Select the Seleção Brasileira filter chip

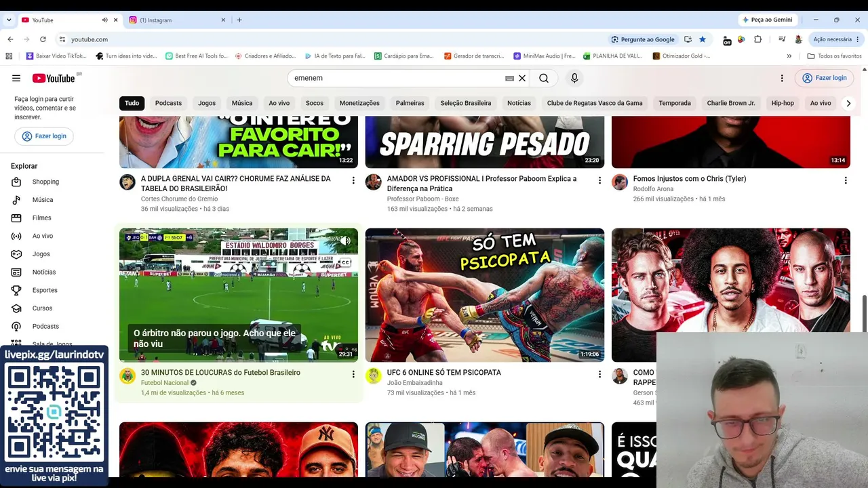[x=466, y=103]
